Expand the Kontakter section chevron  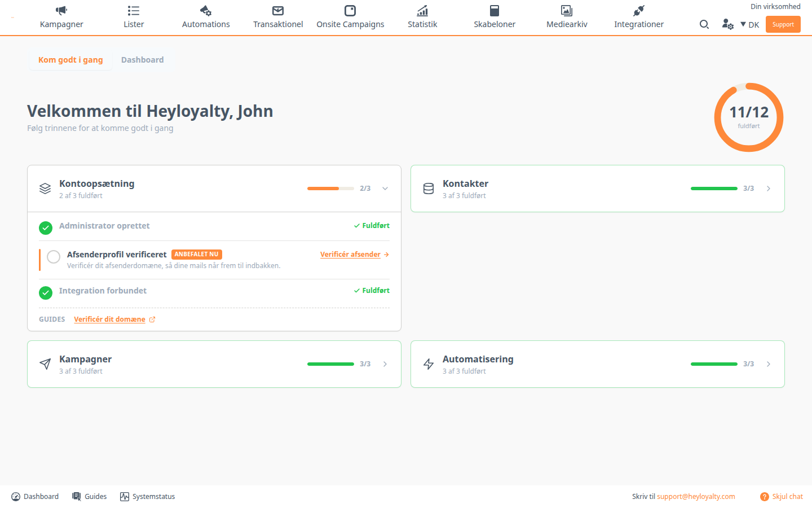769,189
